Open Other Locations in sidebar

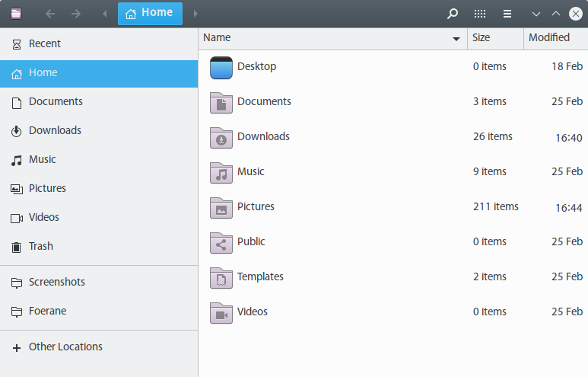[65, 347]
